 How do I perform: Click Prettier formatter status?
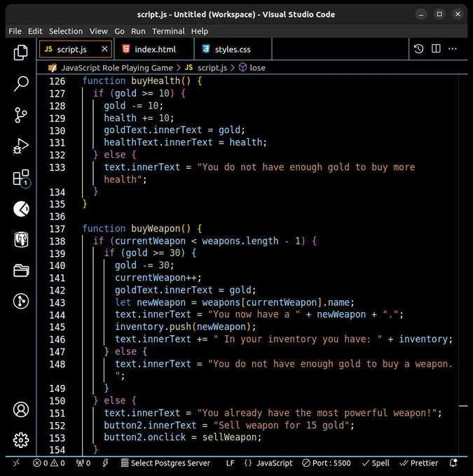tap(419, 463)
